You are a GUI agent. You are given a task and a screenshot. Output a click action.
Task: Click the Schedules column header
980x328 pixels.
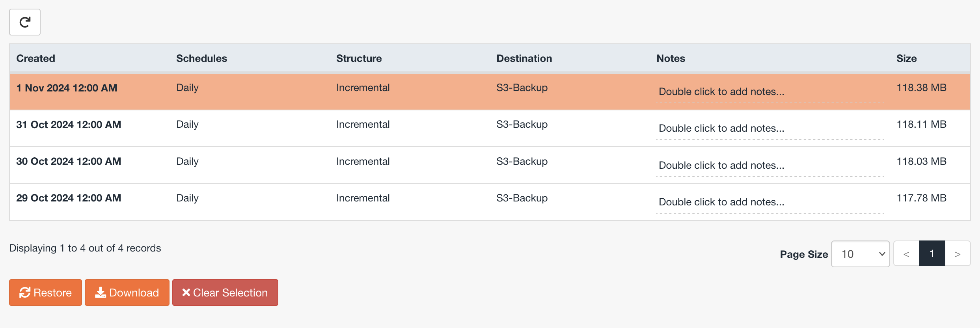pyautogui.click(x=201, y=58)
